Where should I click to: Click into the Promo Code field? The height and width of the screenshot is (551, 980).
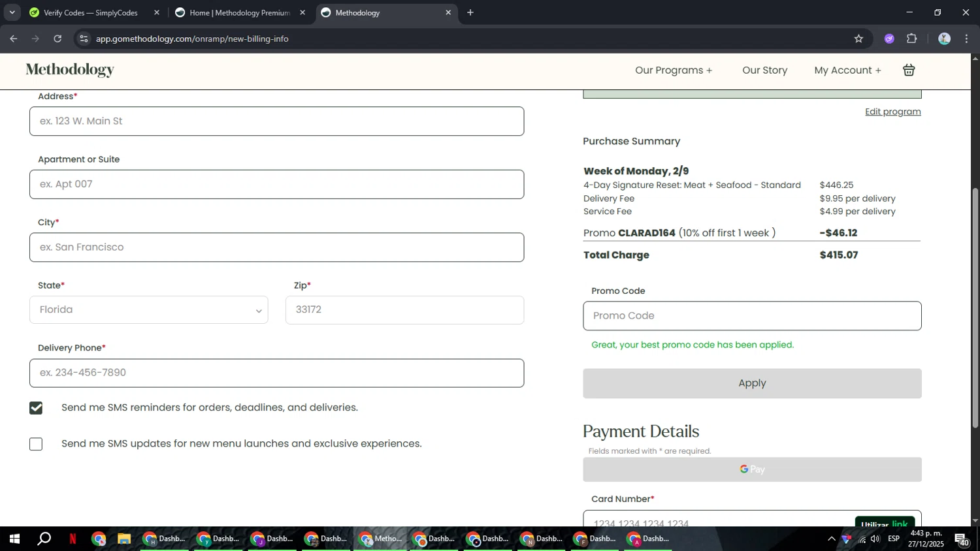tap(752, 315)
